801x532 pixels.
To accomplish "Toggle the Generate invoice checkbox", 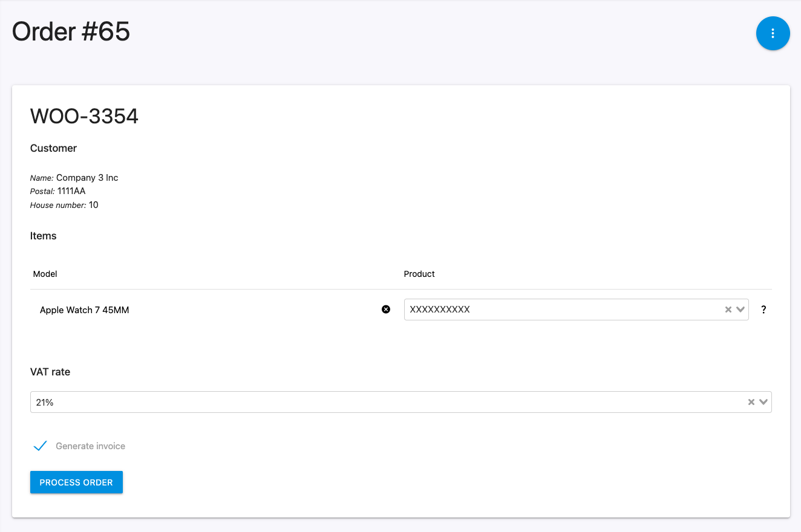I will 41,446.
